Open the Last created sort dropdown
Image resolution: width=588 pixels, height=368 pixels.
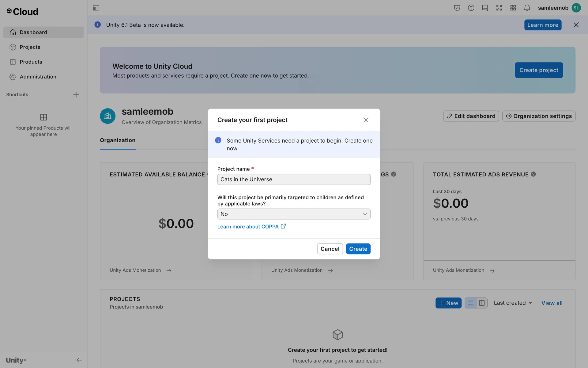tap(513, 303)
